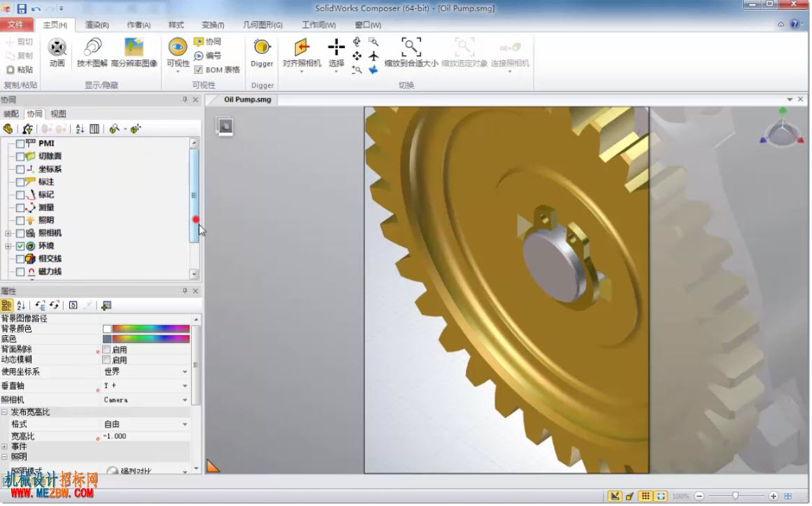Switch to the 渲染(R) ribbon tab
Image resolution: width=812 pixels, height=506 pixels.
click(x=97, y=25)
